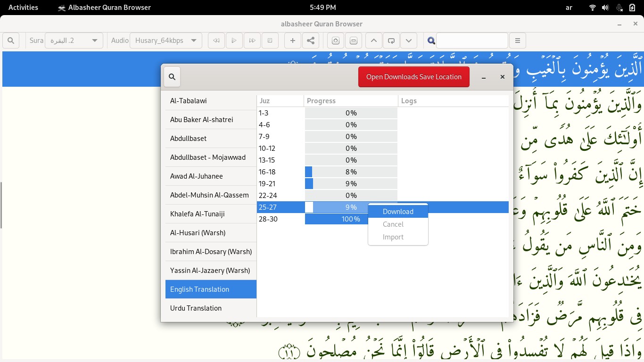644x362 pixels.
Task: Click the fast-forward playback button
Action: [x=252, y=41]
